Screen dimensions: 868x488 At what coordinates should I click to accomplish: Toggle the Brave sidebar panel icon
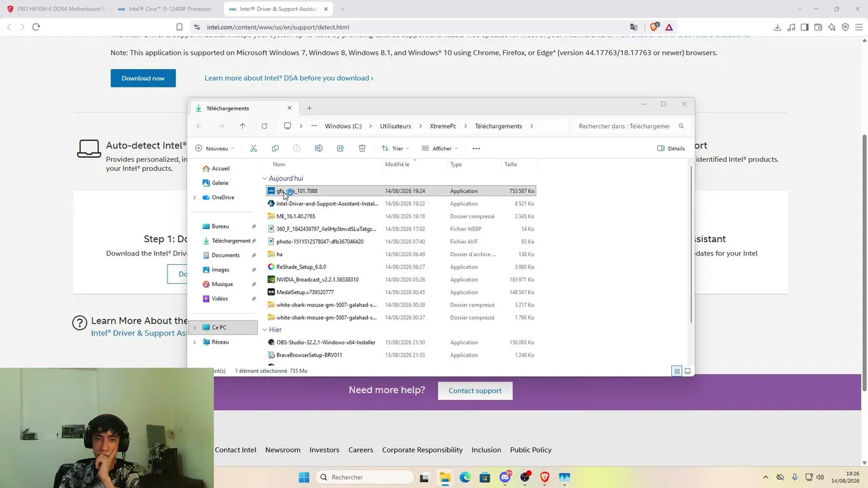[804, 27]
